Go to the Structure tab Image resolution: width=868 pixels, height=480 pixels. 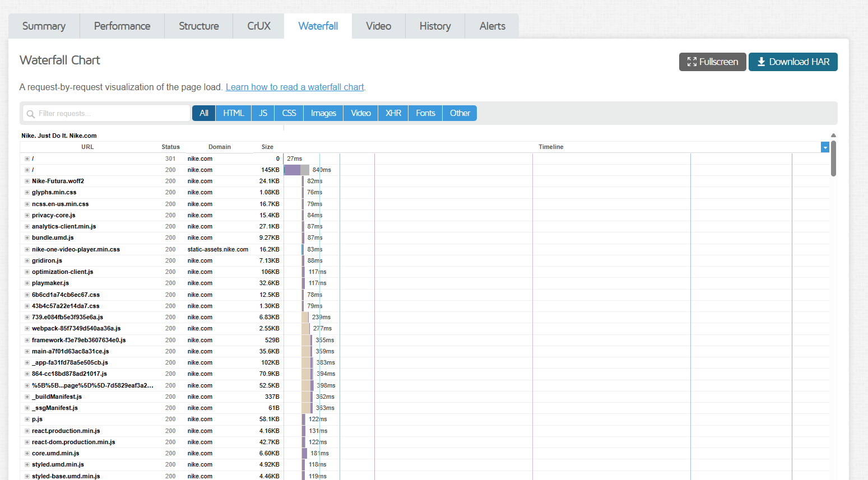click(x=199, y=26)
